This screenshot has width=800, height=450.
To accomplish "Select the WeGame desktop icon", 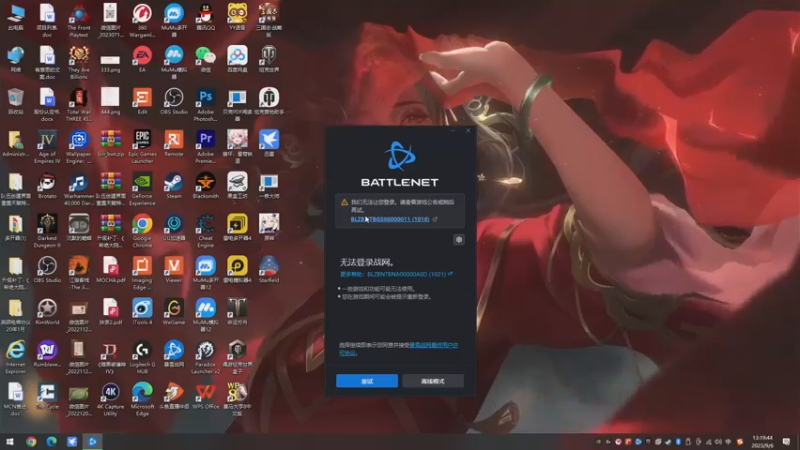I will [x=173, y=312].
